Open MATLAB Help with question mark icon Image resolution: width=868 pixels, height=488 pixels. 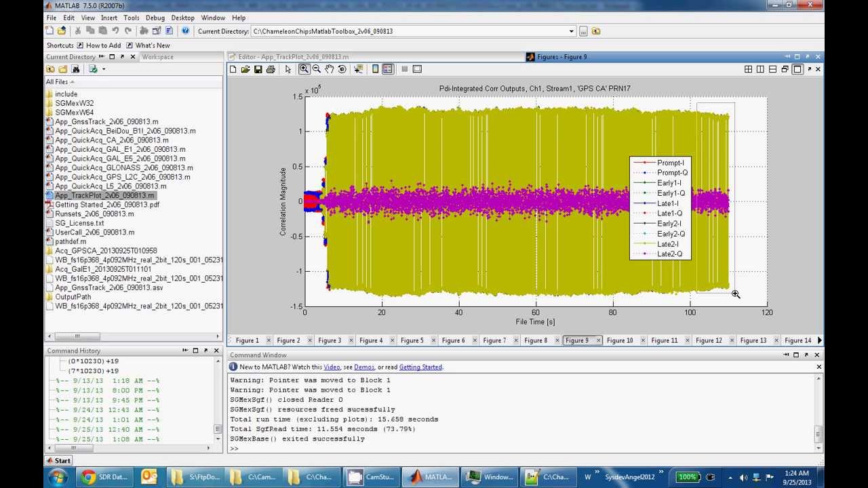click(x=185, y=30)
